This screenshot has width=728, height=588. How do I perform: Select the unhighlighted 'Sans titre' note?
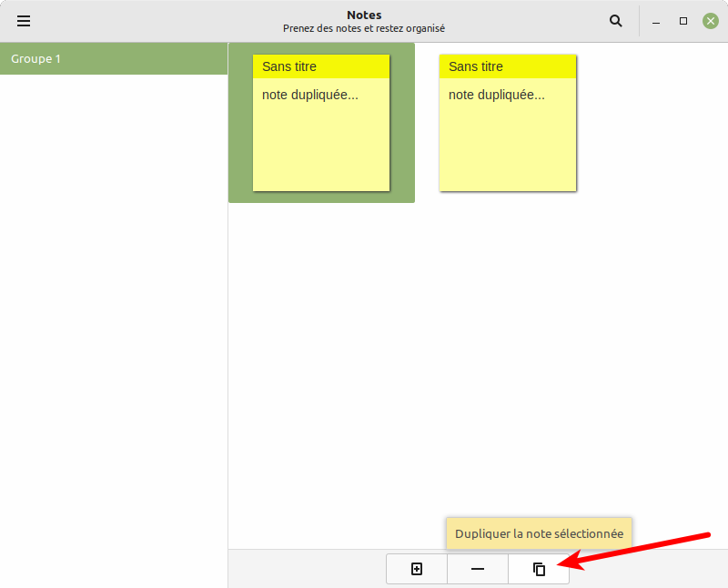(508, 123)
